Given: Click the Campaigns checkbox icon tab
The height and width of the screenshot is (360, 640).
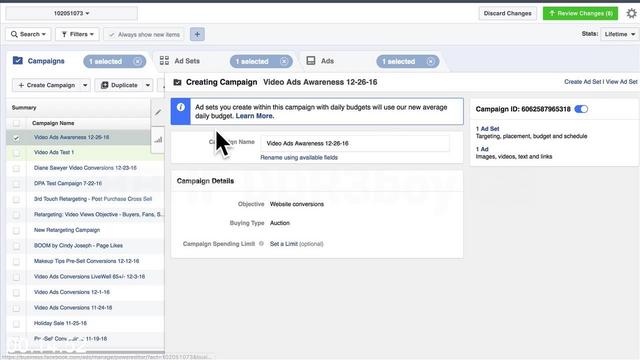Looking at the screenshot, I should tap(18, 60).
